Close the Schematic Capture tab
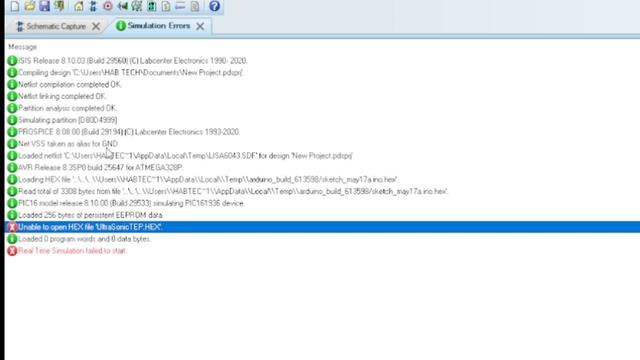640x360 pixels. 96,27
